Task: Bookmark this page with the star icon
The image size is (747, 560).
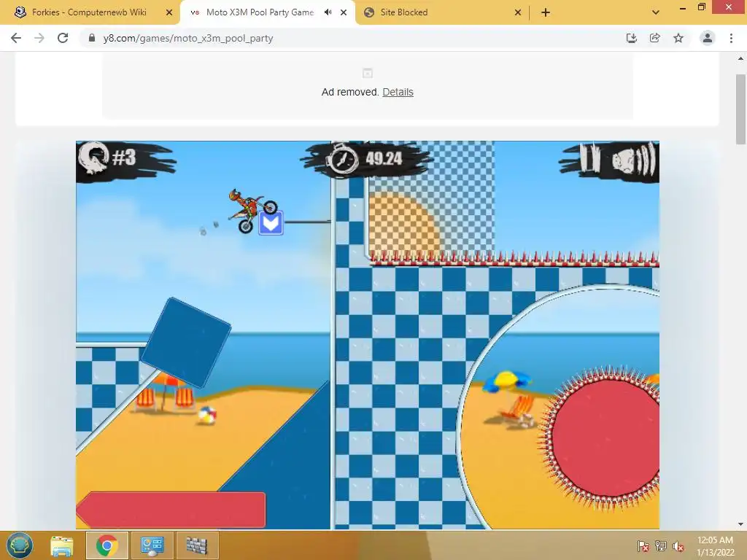Action: 678,38
